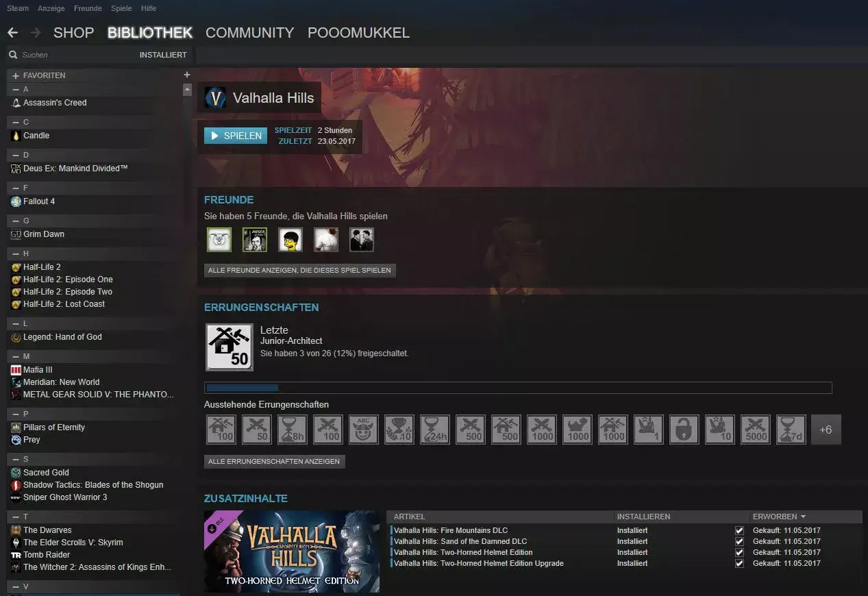
Task: Select the 5000 crossed swords achievement icon
Action: (x=756, y=430)
